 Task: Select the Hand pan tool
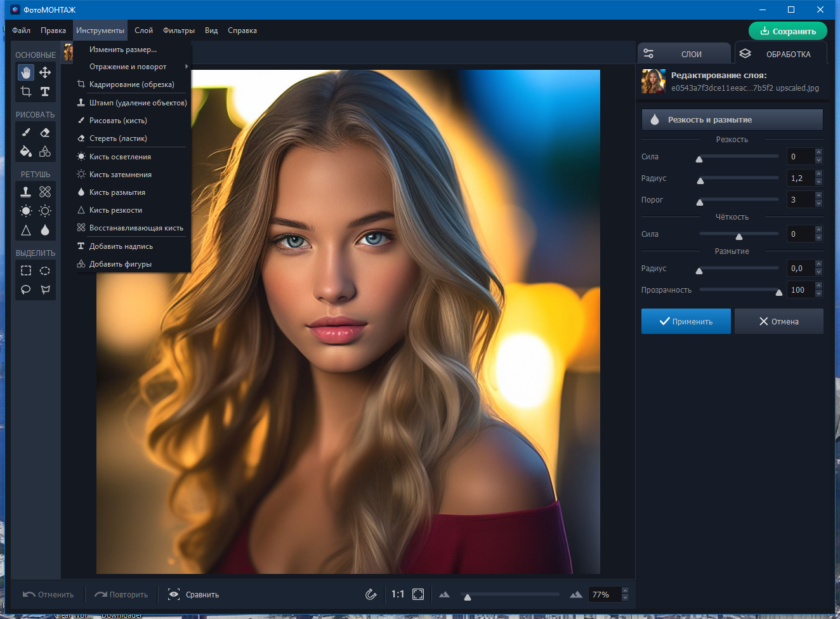click(x=26, y=72)
